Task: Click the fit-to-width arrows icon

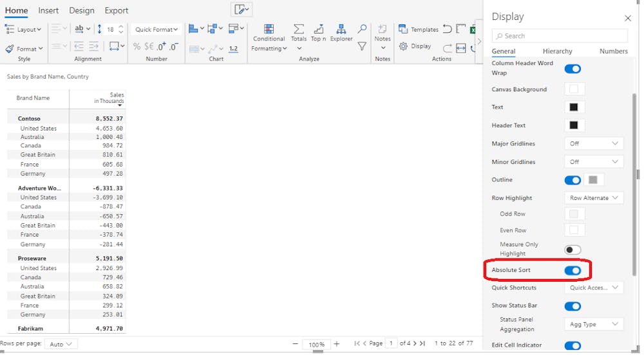Action: 461,48
